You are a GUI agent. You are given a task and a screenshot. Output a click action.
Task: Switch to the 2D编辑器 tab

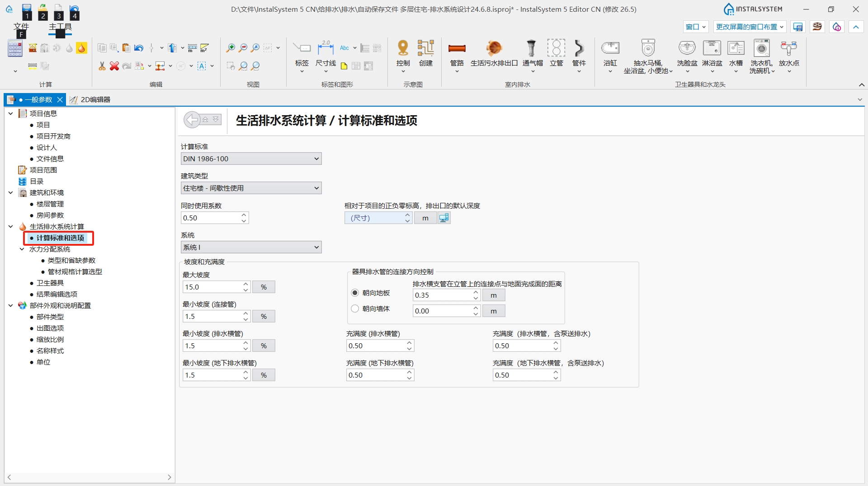tap(90, 99)
